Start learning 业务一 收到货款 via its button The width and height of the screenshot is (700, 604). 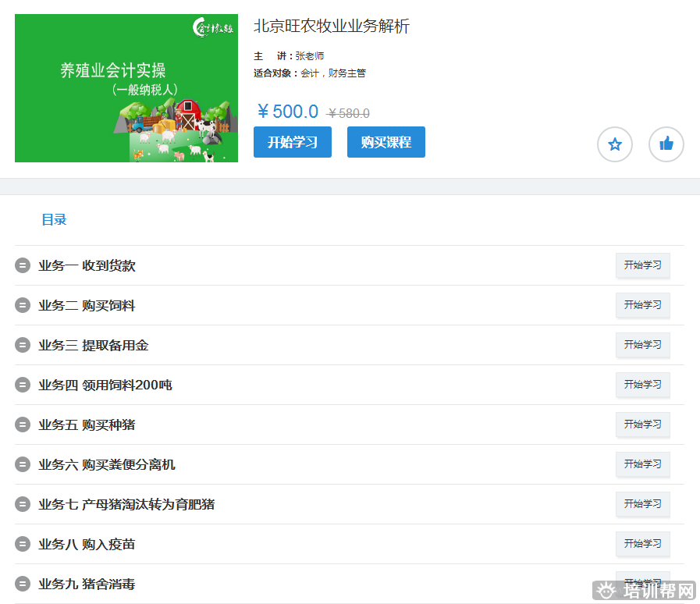point(643,265)
